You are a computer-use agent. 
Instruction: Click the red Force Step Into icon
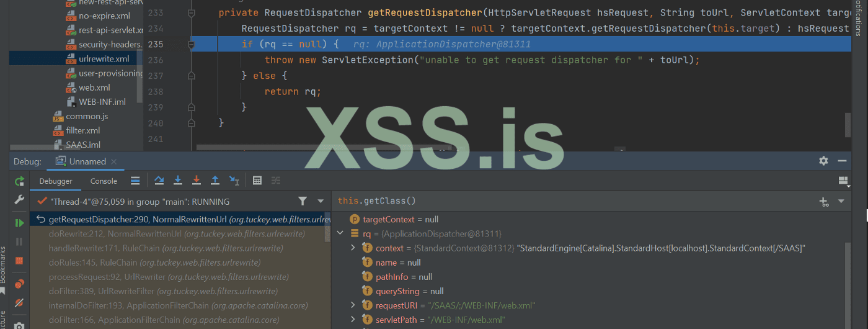pyautogui.click(x=197, y=181)
